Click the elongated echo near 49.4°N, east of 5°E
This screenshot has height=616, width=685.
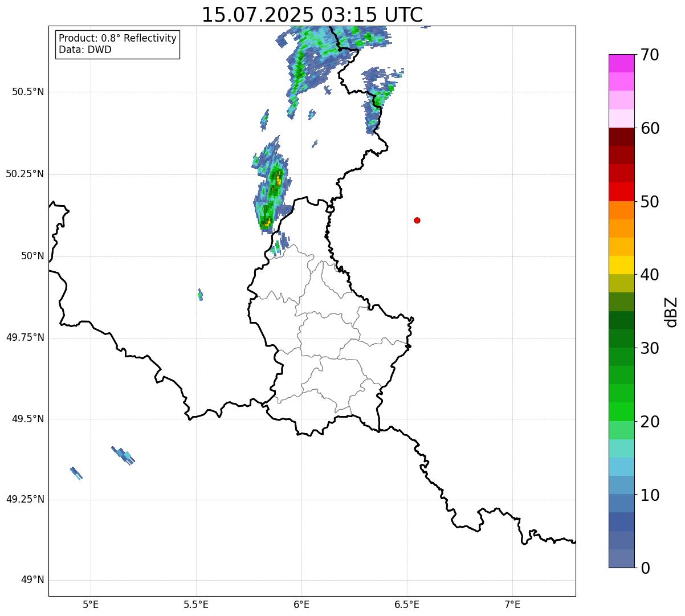coord(123,455)
